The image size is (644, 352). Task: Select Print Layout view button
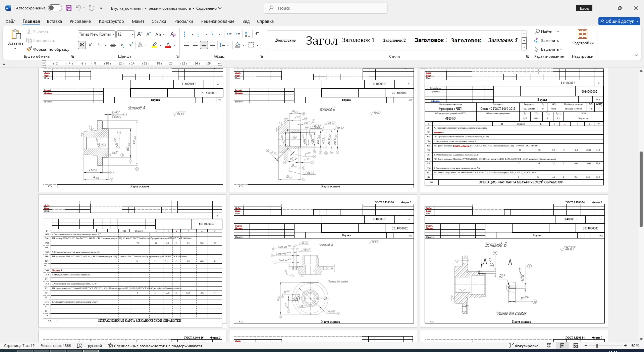click(562, 346)
